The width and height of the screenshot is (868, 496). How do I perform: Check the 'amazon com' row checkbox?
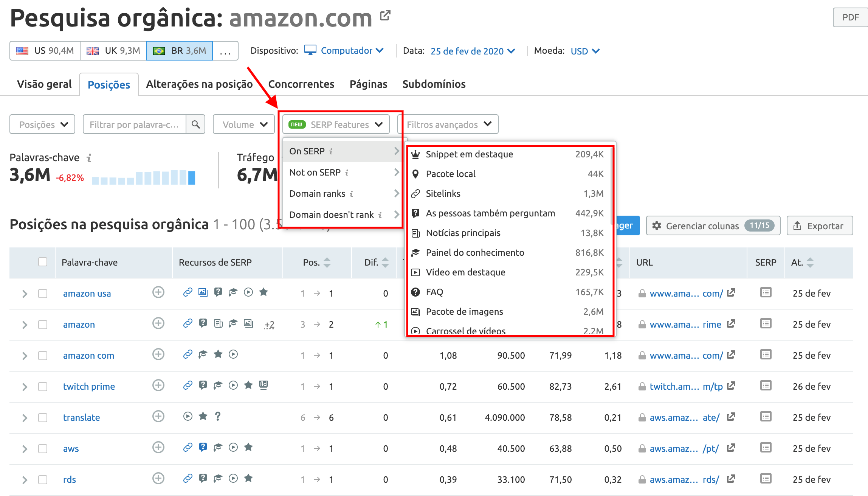click(43, 356)
